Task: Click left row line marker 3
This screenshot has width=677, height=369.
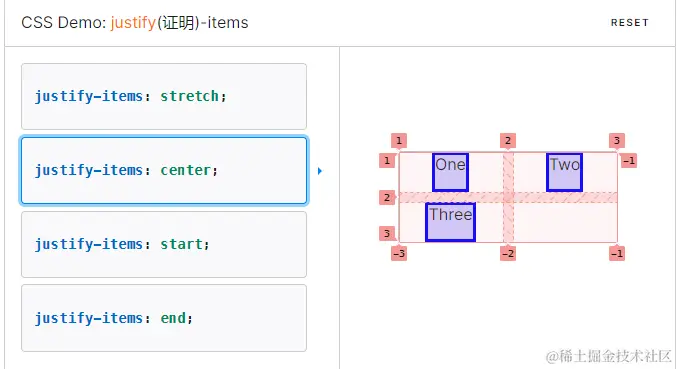Action: tap(387, 233)
